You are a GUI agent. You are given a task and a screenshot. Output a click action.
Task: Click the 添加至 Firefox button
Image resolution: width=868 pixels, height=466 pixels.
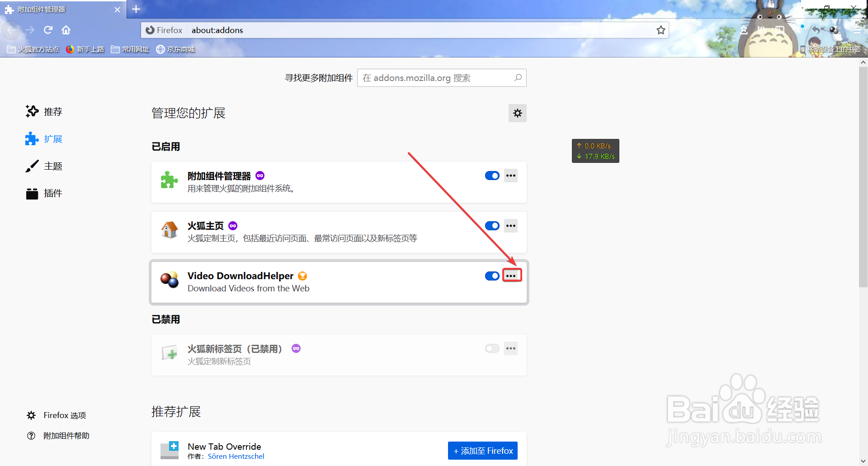[483, 451]
